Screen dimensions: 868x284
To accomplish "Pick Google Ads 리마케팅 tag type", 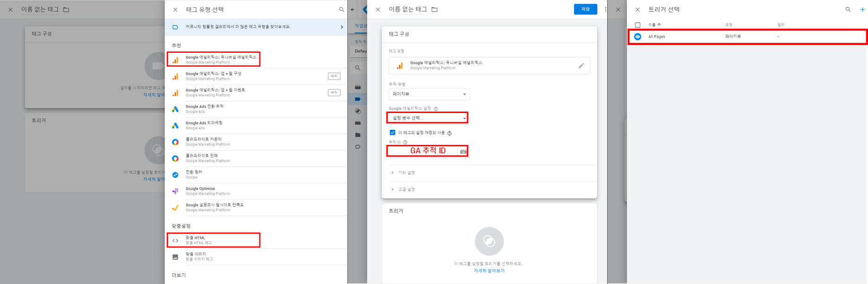I will click(x=256, y=126).
